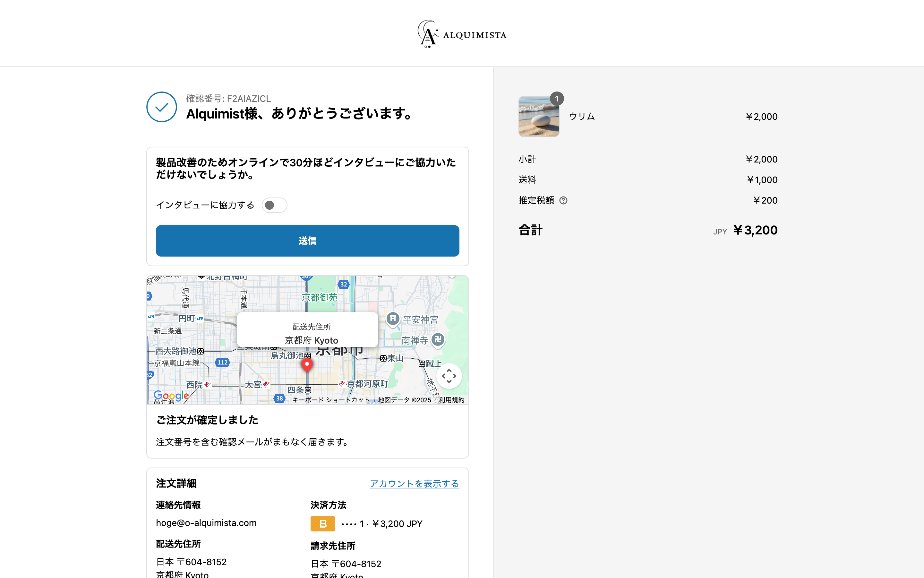
Task: Click the total ￥3,200 amount
Action: pyautogui.click(x=755, y=230)
